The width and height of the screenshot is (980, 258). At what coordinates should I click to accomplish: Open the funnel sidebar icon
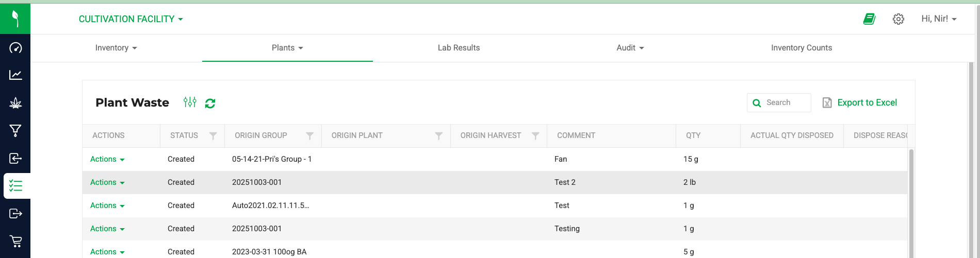(15, 131)
